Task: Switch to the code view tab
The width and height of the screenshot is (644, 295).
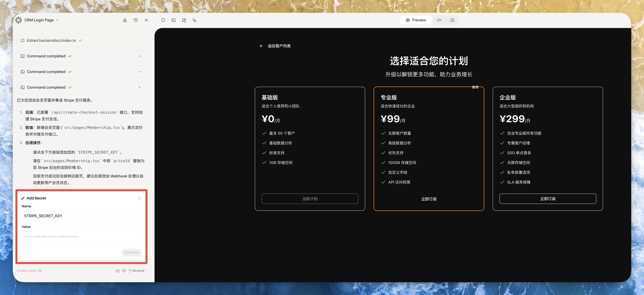Action: click(439, 20)
